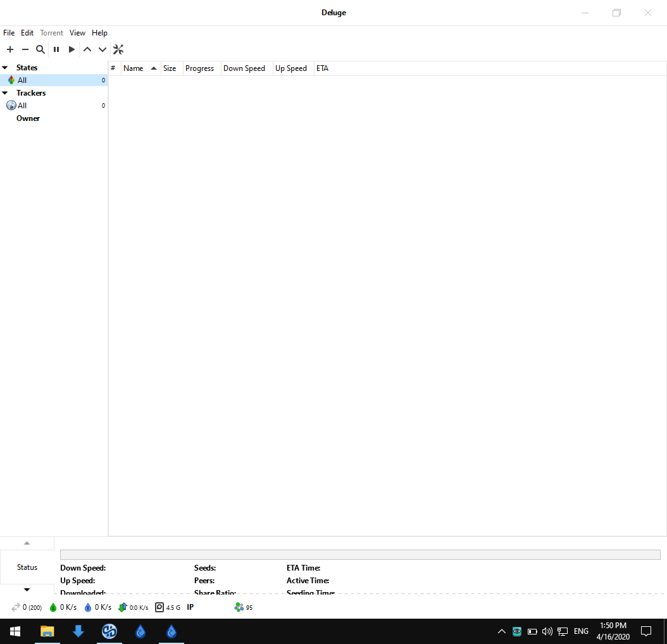Click the round swirl taskbar app icon
The image size is (667, 644).
point(109,631)
